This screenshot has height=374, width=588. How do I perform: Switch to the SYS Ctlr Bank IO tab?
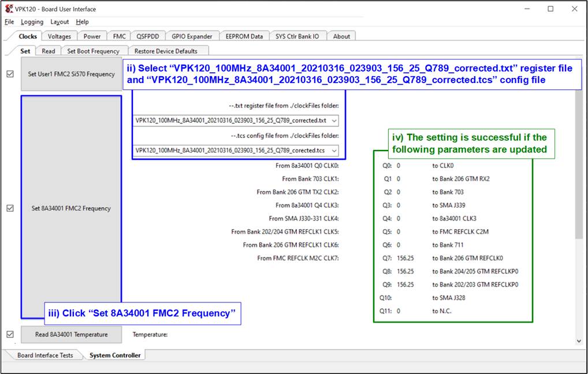[x=297, y=36]
